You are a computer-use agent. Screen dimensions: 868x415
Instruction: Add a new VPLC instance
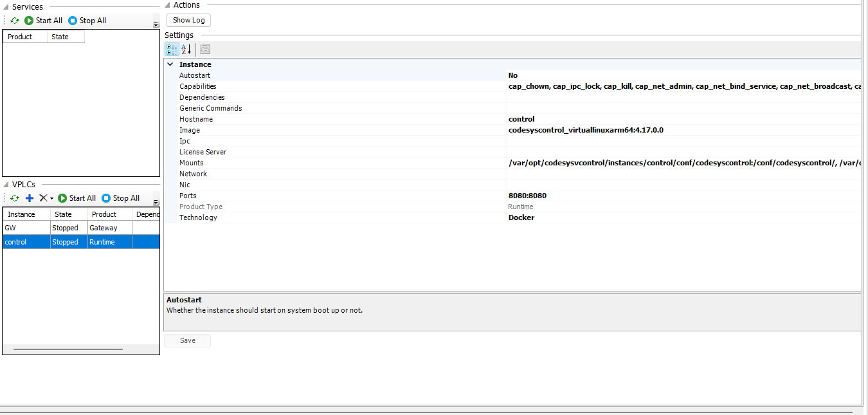click(30, 198)
